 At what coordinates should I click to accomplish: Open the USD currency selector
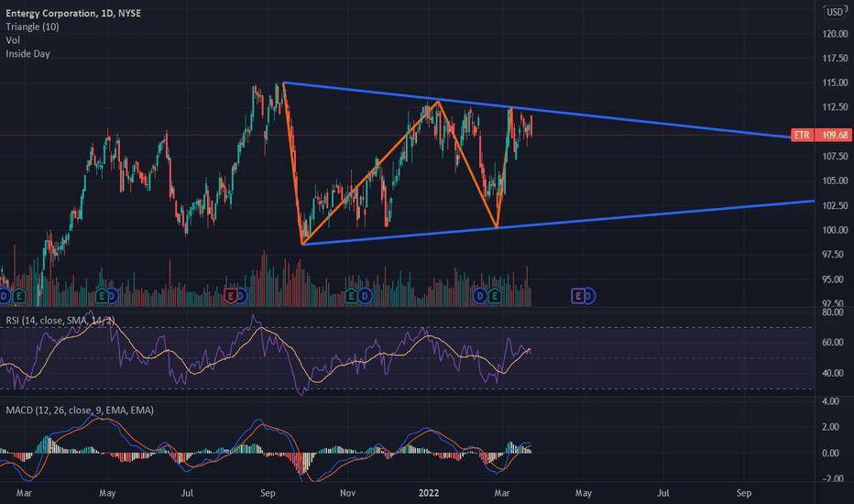[x=835, y=12]
